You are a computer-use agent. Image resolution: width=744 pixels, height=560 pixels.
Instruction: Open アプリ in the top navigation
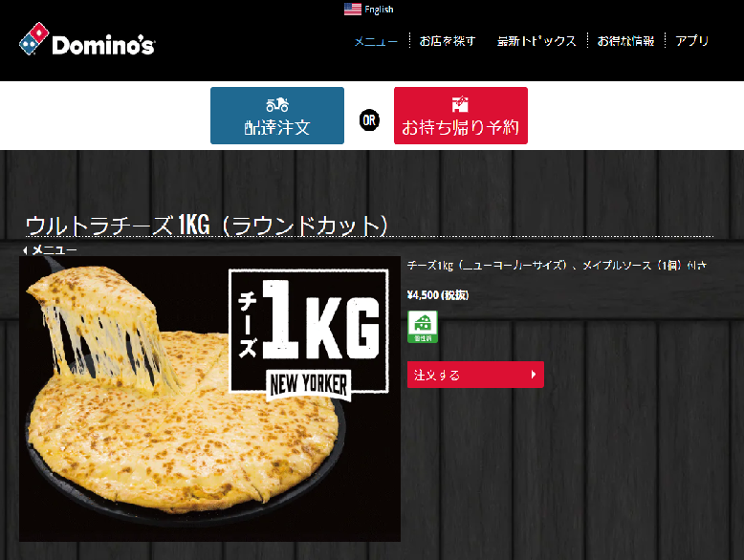[x=691, y=41]
